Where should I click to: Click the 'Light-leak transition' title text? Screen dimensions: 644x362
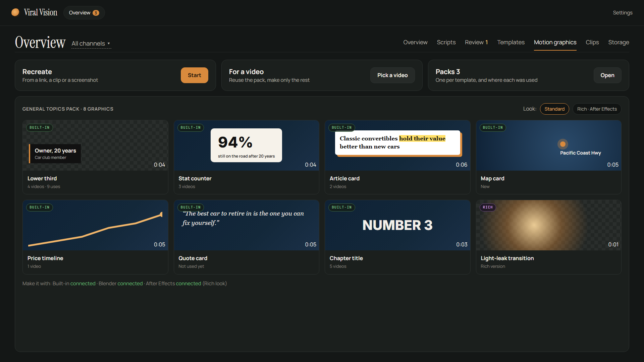[x=507, y=258]
